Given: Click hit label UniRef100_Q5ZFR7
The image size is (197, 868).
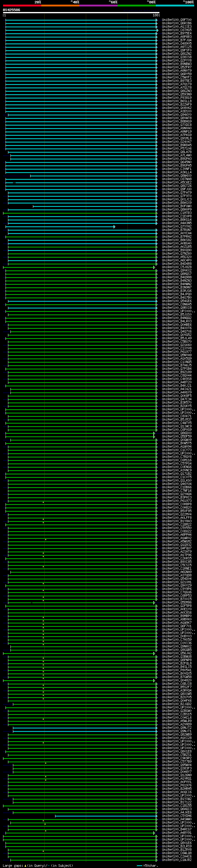Looking at the screenshot, I should tap(177, 67).
